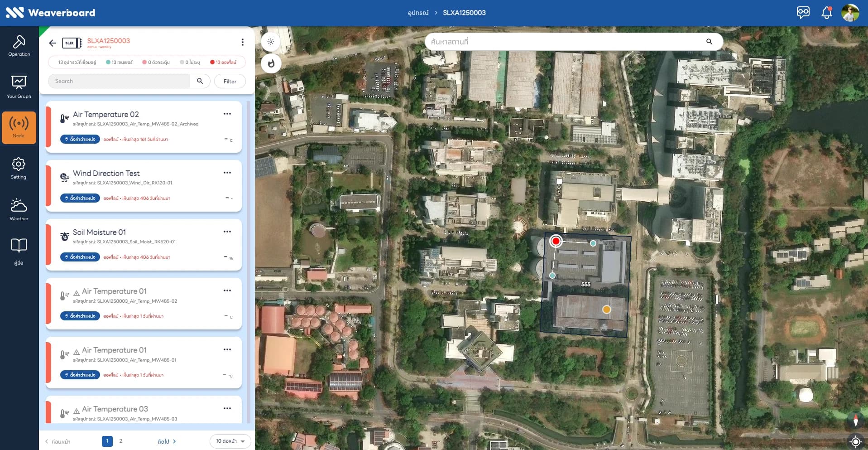Click the device breadcrumb link in header

click(x=418, y=13)
